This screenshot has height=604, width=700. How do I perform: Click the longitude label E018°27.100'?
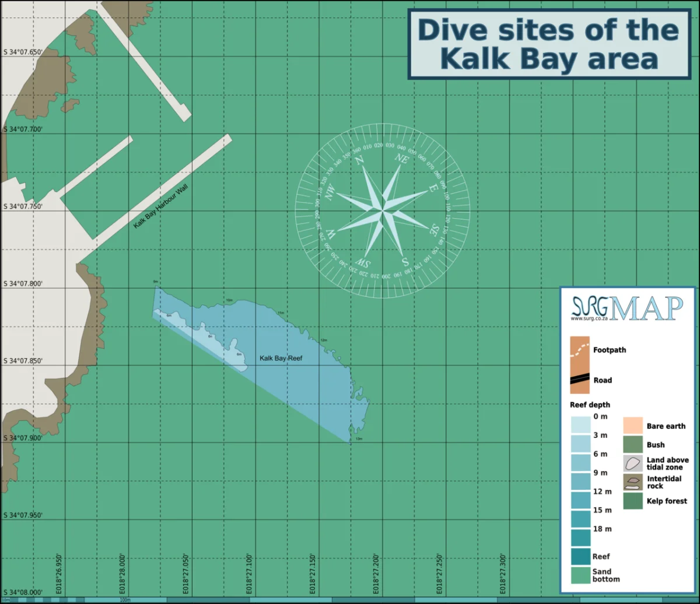tap(250, 574)
